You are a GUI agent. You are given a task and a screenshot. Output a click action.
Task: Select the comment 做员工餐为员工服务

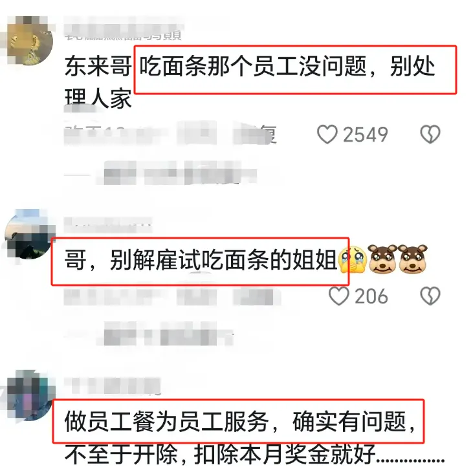tap(166, 422)
